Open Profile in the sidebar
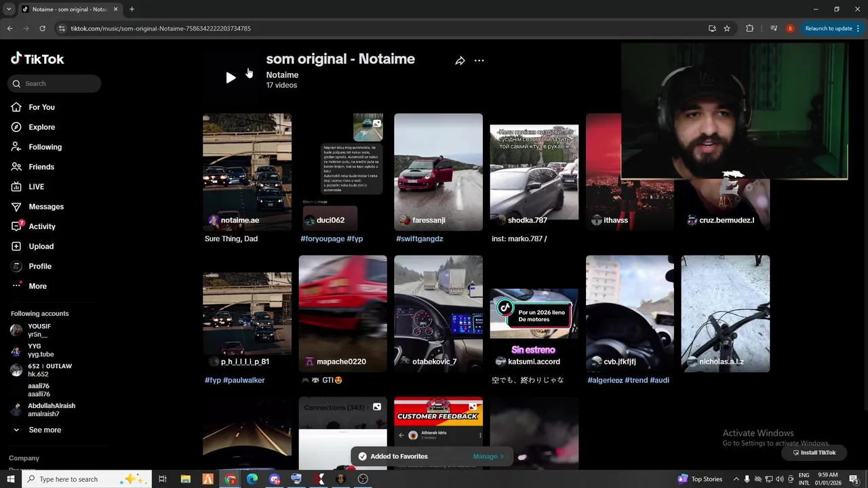 coord(39,266)
